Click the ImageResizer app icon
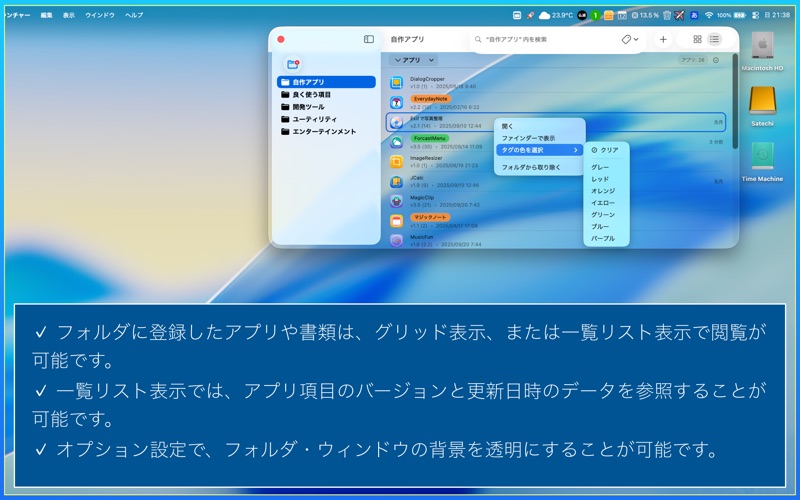Viewport: 800px width, 500px height. pyautogui.click(x=396, y=162)
